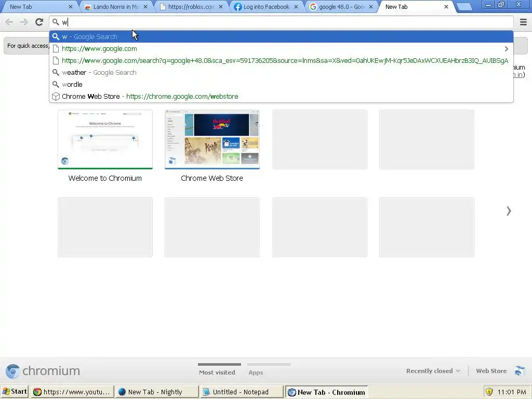Open the Recently closed dropdown
Viewport: 532px width, 399px height.
433,371
